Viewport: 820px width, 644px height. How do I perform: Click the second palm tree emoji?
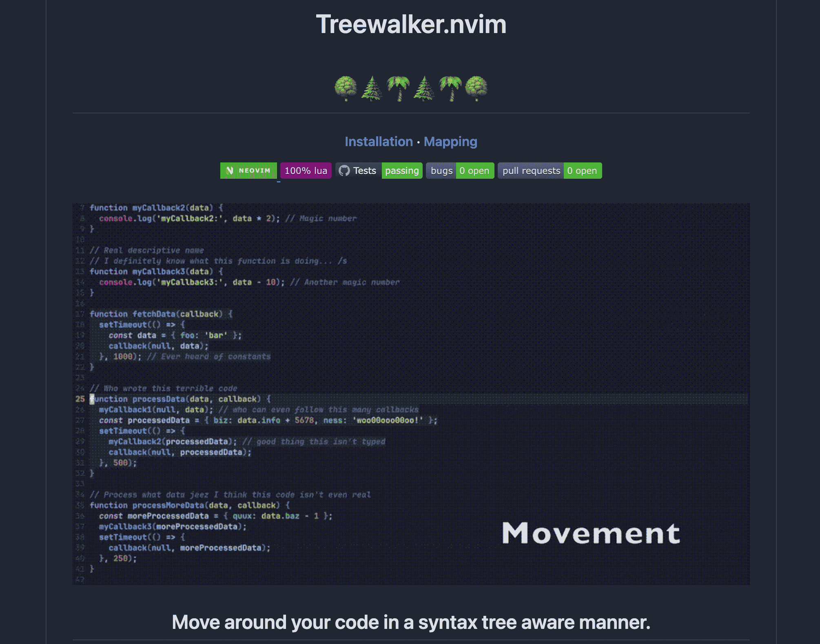click(450, 88)
